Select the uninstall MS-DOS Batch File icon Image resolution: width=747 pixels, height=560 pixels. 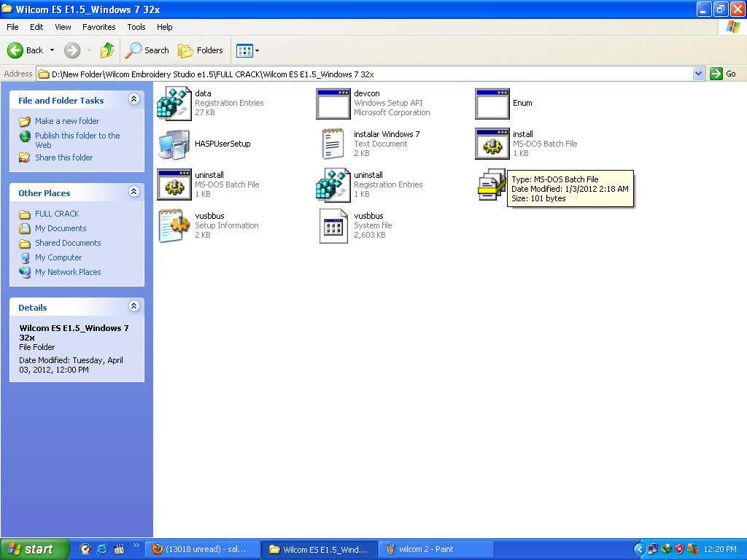pyautogui.click(x=174, y=184)
